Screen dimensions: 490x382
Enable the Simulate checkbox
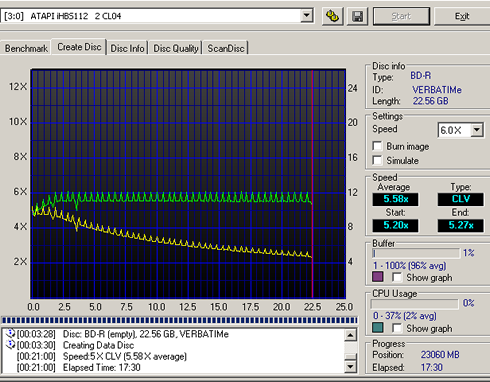coord(377,160)
